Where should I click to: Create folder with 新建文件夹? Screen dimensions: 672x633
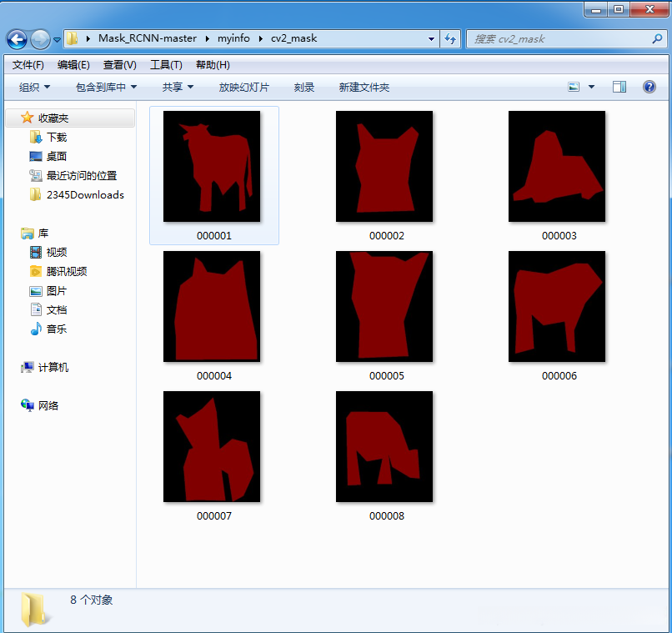point(364,87)
